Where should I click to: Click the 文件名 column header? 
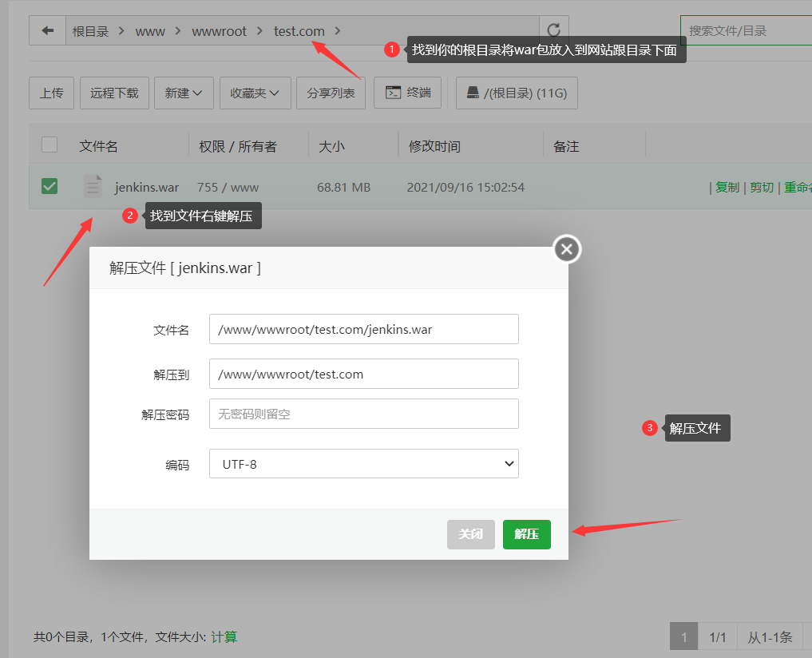98,146
